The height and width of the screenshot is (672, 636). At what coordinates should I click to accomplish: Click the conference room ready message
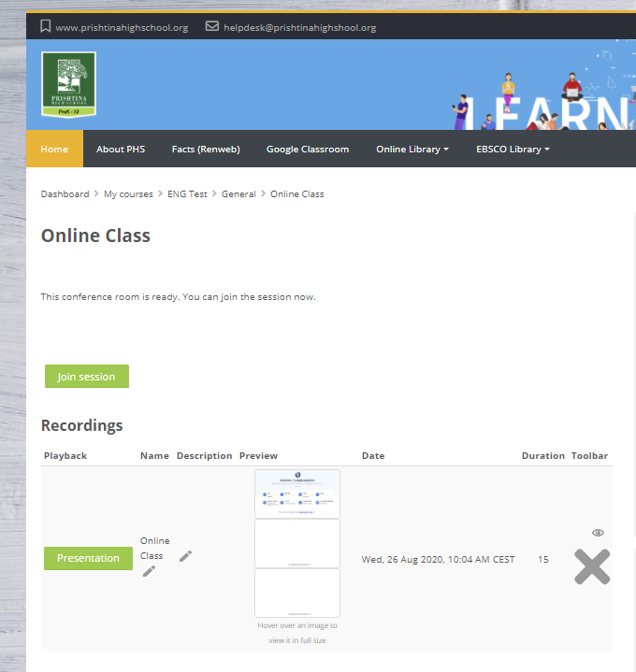[179, 296]
